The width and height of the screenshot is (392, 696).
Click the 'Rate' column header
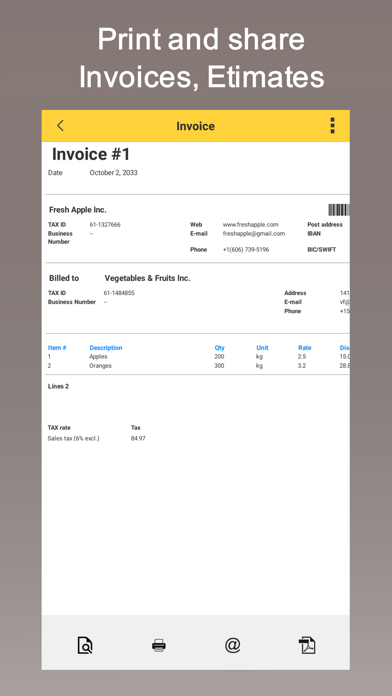[x=305, y=348]
